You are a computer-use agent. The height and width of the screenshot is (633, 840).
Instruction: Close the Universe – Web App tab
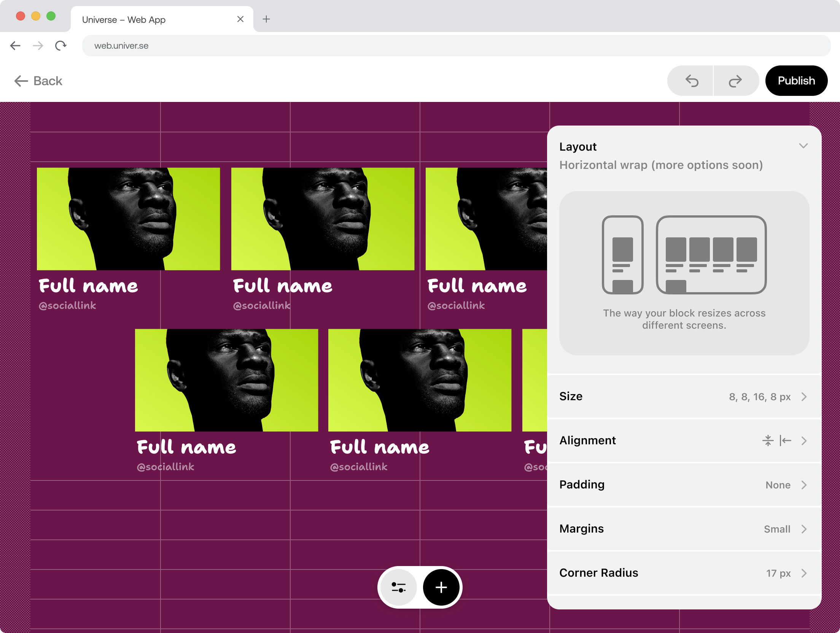(240, 19)
